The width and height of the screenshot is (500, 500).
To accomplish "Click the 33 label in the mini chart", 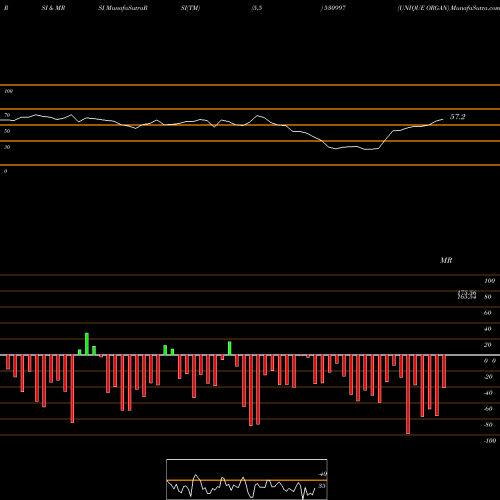I will tap(322, 486).
